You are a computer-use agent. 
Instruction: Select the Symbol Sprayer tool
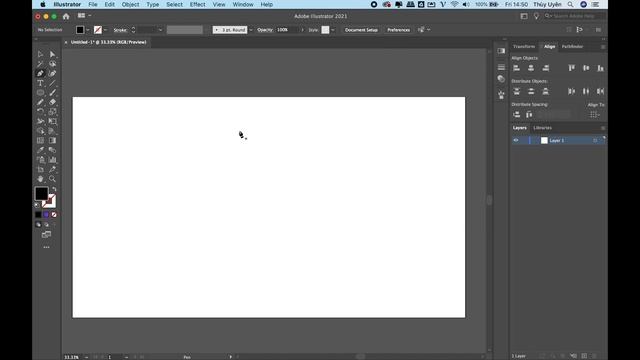pos(40,160)
